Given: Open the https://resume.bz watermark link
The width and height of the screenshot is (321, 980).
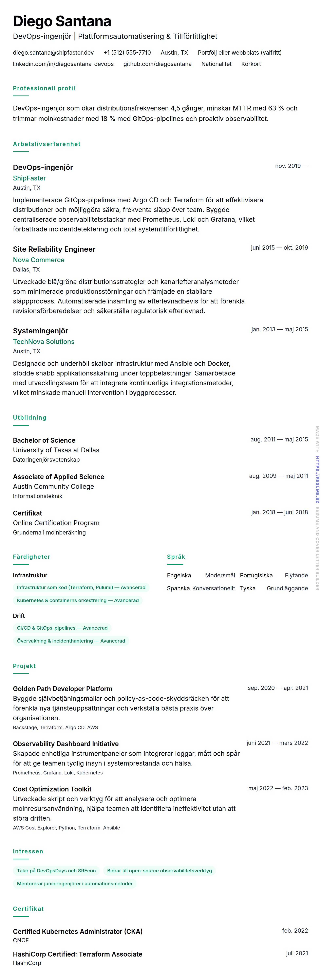Looking at the screenshot, I should [317, 480].
